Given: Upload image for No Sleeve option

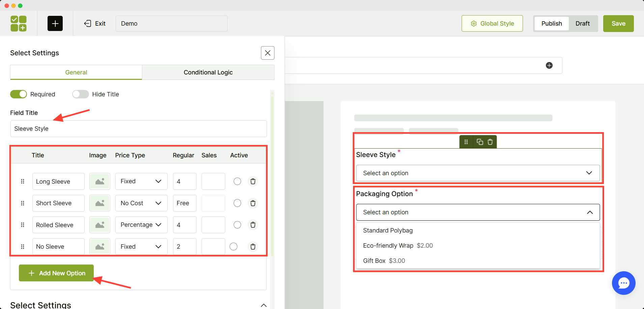Looking at the screenshot, I should pyautogui.click(x=100, y=247).
